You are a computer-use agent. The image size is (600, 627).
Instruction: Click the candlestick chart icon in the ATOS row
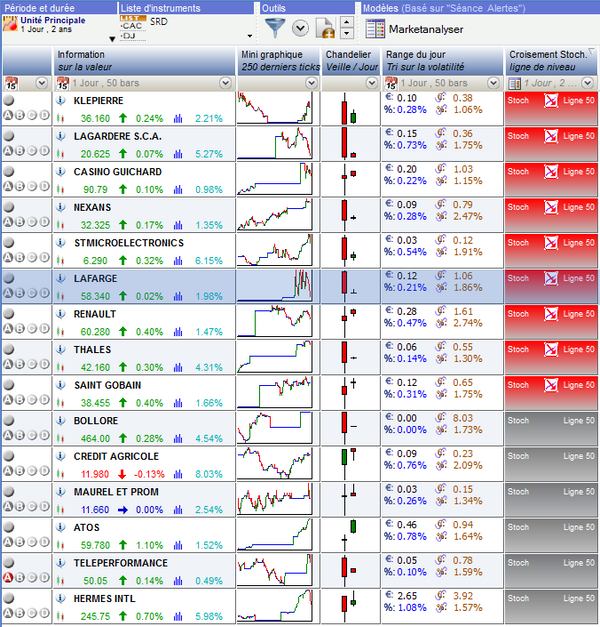click(x=60, y=545)
